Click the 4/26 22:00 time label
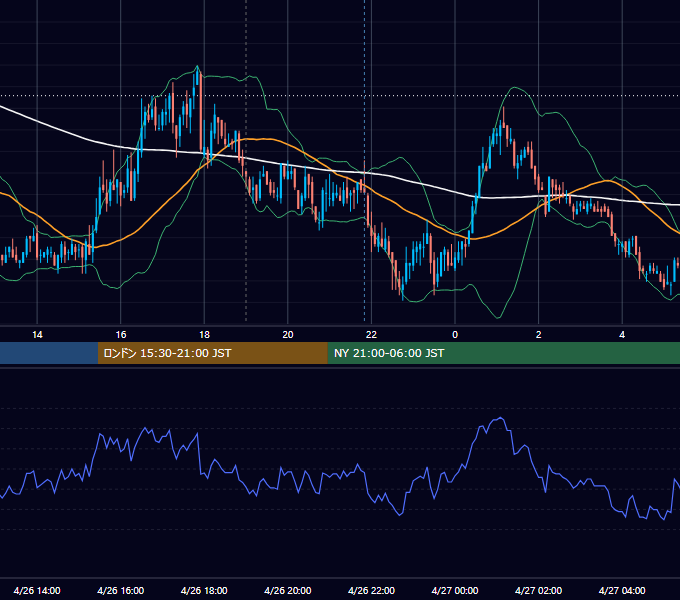Image resolution: width=680 pixels, height=600 pixels. coord(371,590)
